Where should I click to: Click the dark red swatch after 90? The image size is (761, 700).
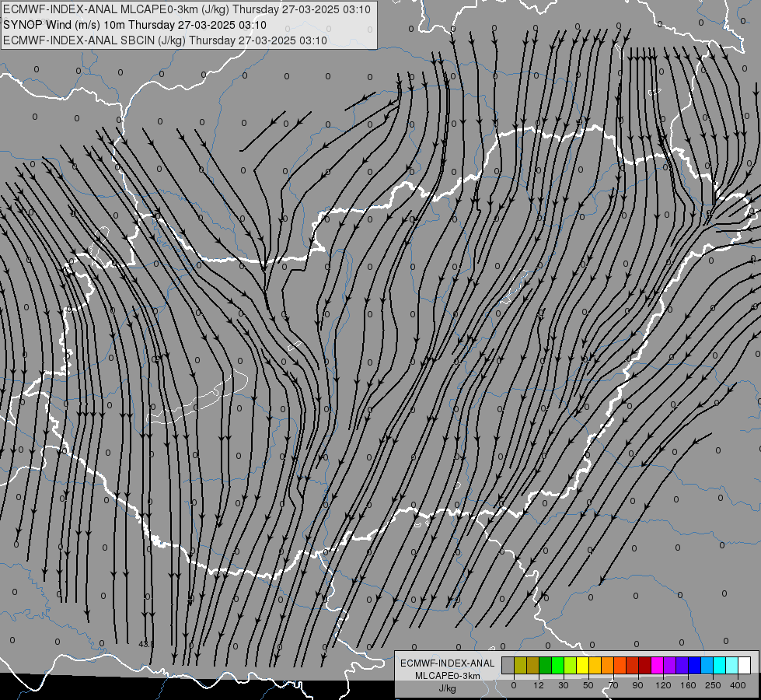[x=645, y=665]
